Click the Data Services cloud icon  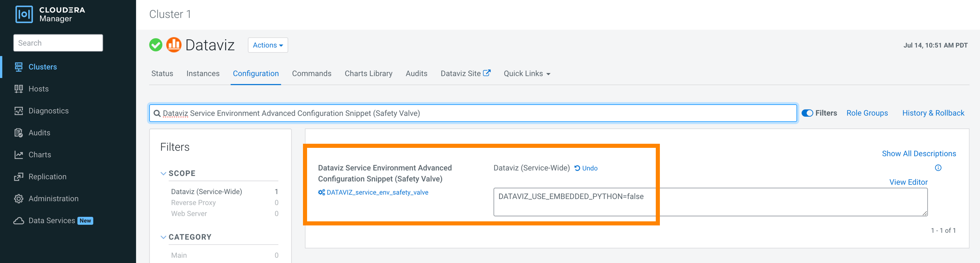point(19,221)
